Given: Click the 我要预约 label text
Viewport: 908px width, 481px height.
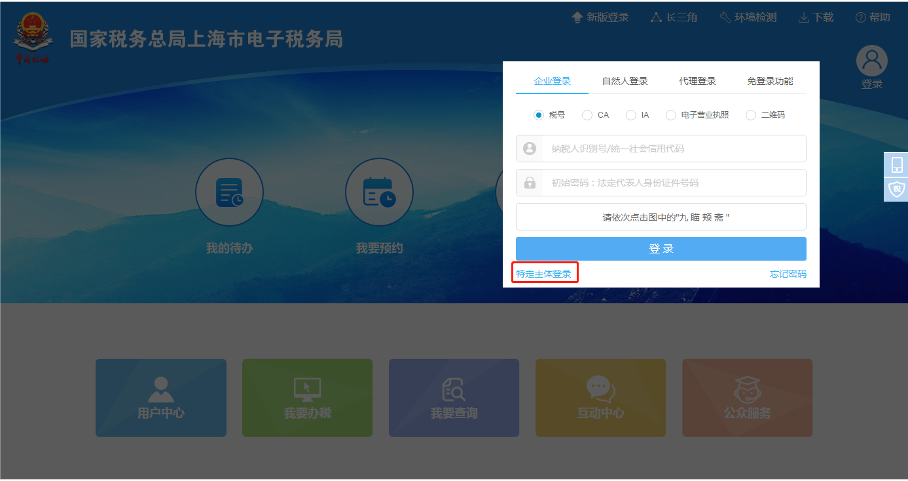Looking at the screenshot, I should point(379,248).
